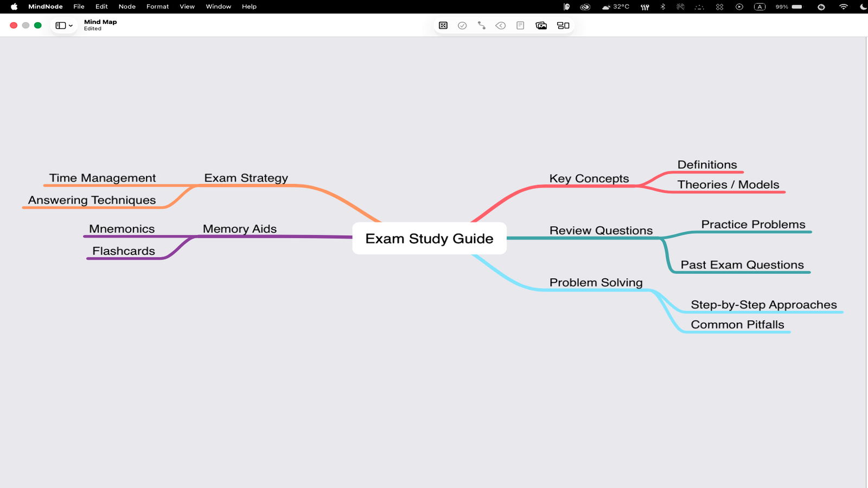
Task: Select the Answering Techniques node
Action: [92, 200]
